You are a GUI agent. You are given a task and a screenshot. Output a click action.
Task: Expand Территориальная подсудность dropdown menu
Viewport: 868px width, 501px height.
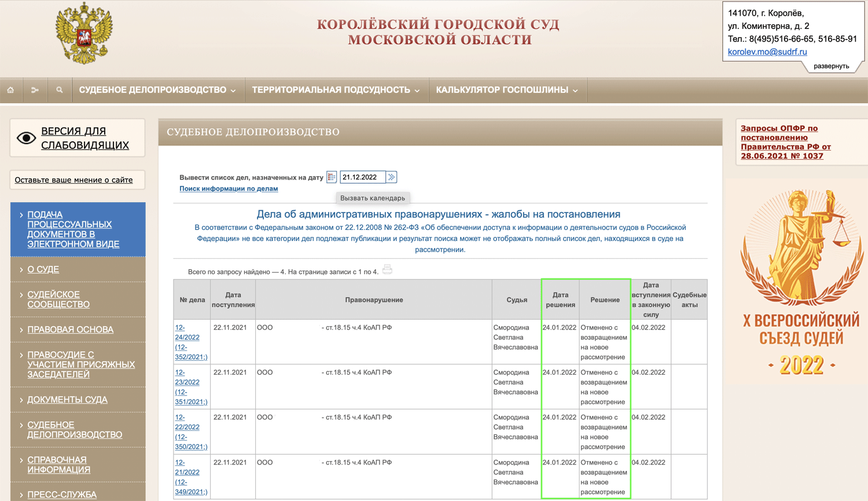(x=336, y=90)
